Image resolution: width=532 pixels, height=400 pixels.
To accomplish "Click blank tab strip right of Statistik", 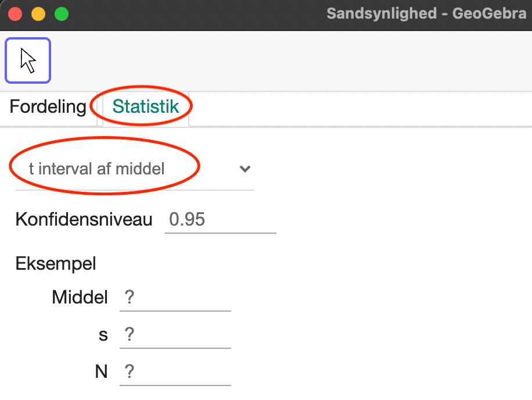I will point(360,109).
